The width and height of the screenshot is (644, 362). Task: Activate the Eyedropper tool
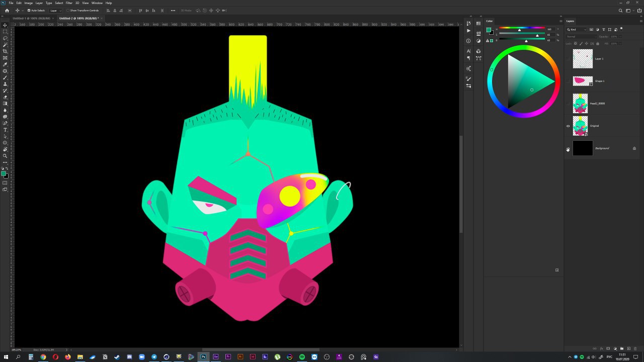click(5, 64)
